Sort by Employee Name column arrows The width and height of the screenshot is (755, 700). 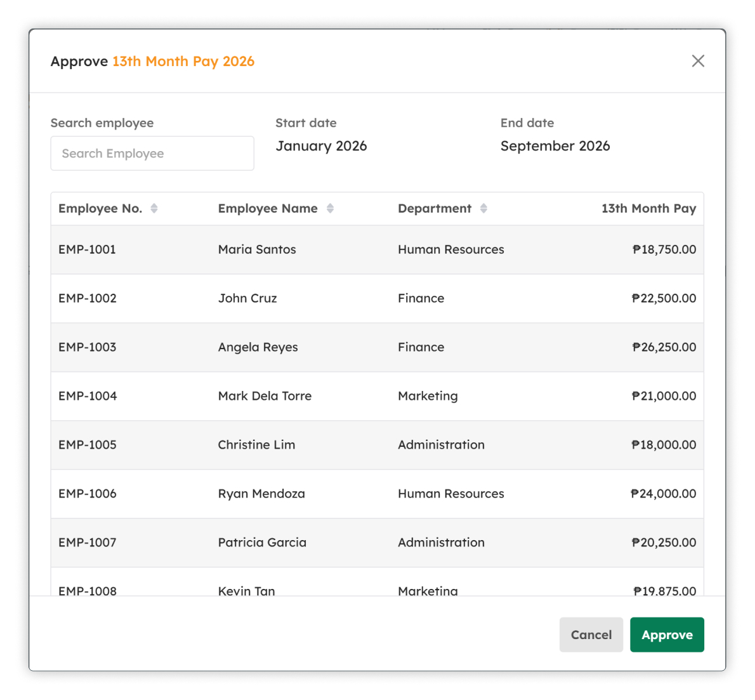click(x=330, y=208)
